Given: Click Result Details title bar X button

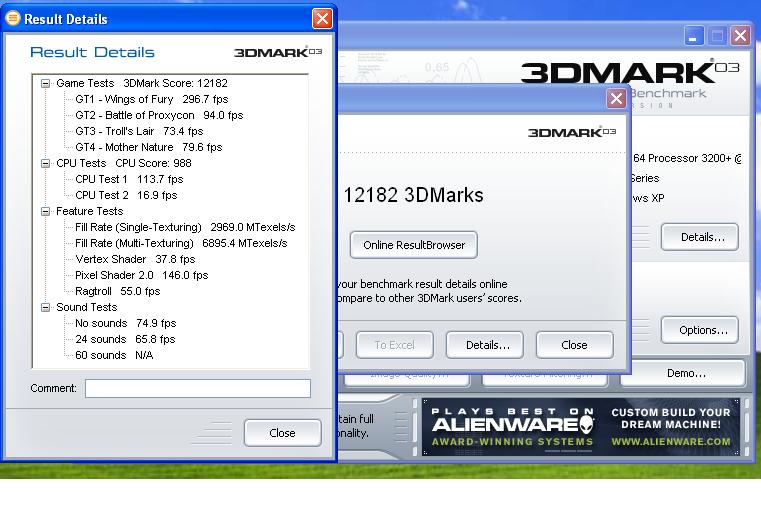Looking at the screenshot, I should click(x=322, y=19).
